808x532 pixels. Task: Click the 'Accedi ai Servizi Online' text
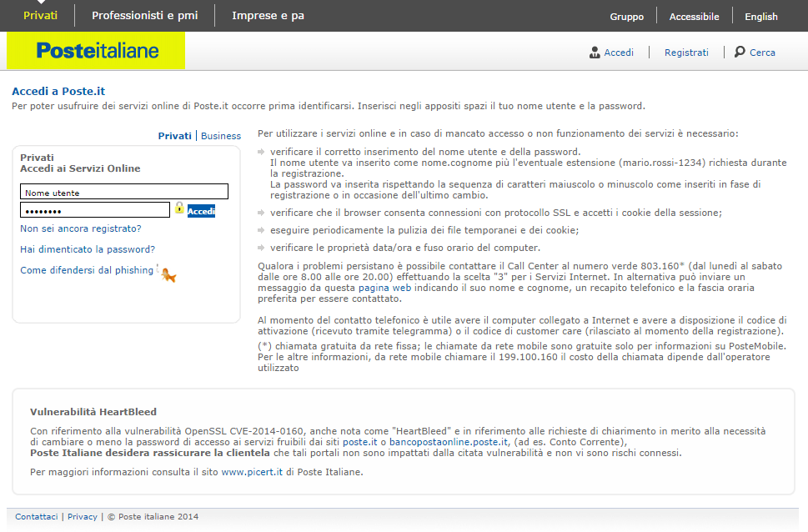(x=80, y=168)
